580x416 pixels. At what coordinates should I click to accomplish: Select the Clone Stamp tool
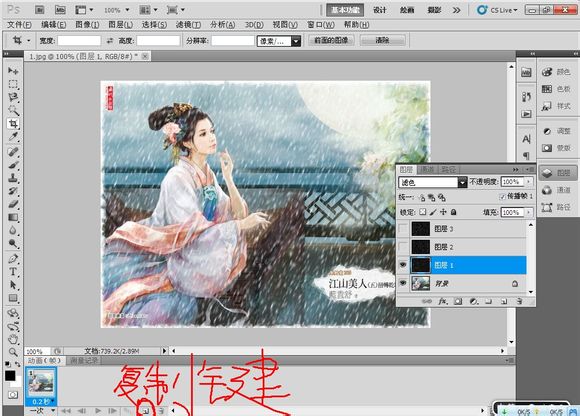pos(13,178)
